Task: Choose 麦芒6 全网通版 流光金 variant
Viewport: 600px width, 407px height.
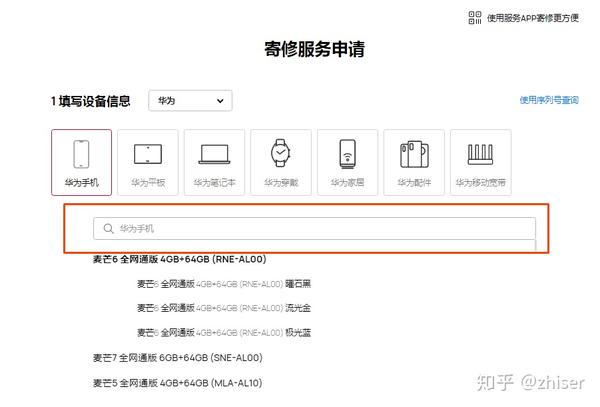Action: [x=224, y=308]
